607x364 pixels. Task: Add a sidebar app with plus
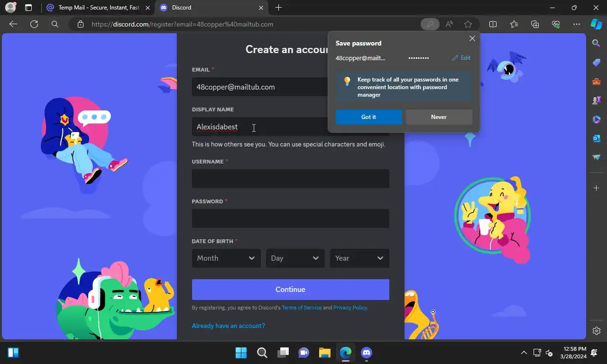[597, 188]
